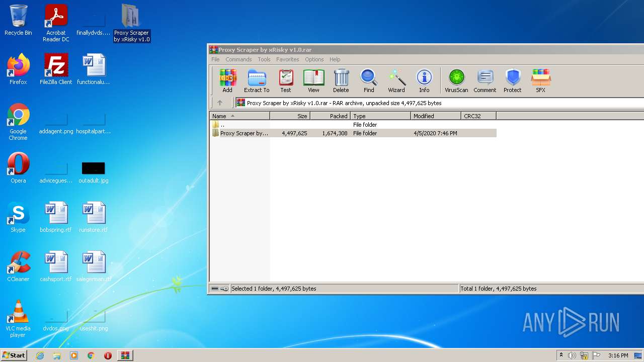Select Proxy Scraper by xRisky desktop archive

tap(131, 23)
